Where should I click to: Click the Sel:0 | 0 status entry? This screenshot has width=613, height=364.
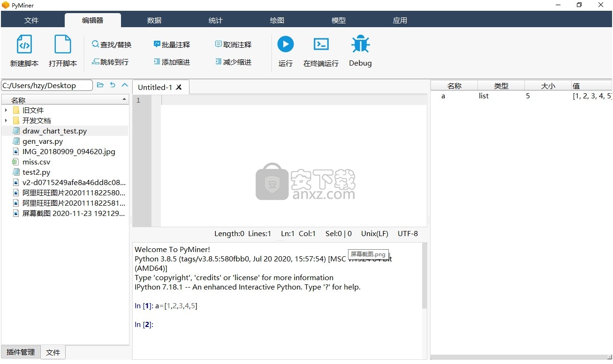pyautogui.click(x=338, y=233)
